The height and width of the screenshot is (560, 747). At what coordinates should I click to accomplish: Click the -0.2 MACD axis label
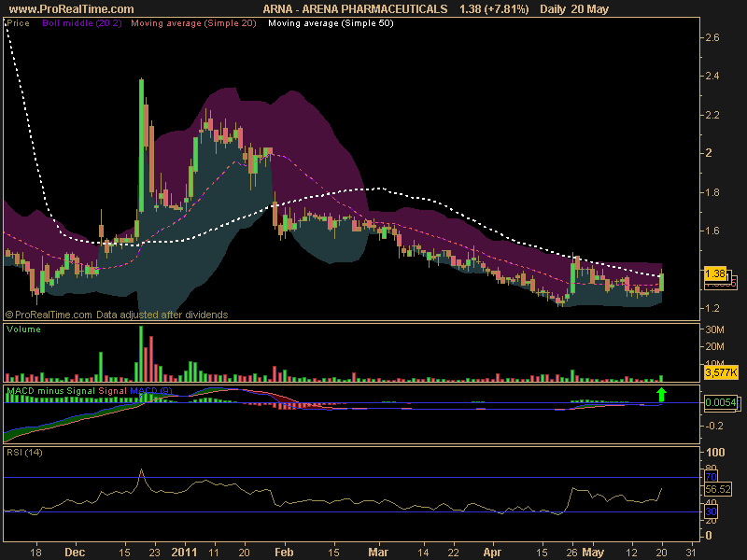713,426
